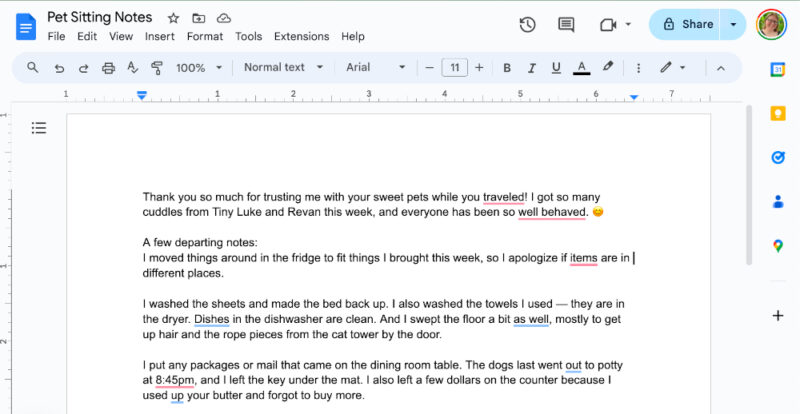
Task: Click the vertical document scrollbar
Action: (x=749, y=185)
